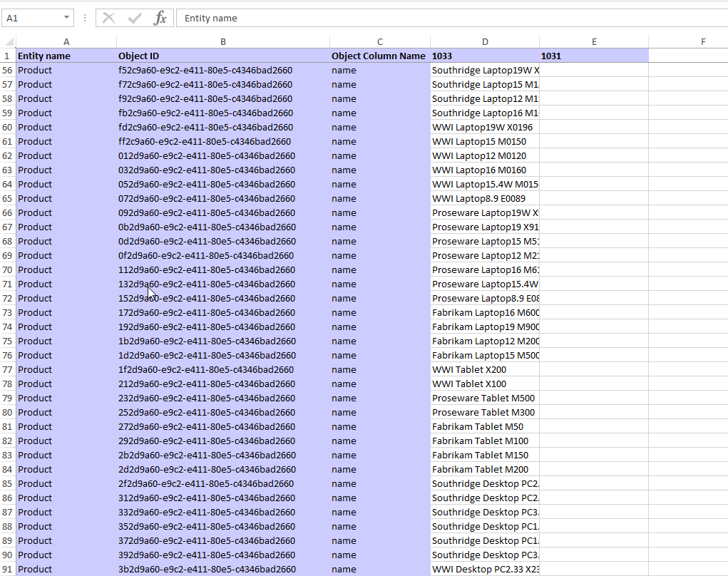The image size is (728, 576).
Task: Click into the Name Box showing A1
Action: pos(31,18)
